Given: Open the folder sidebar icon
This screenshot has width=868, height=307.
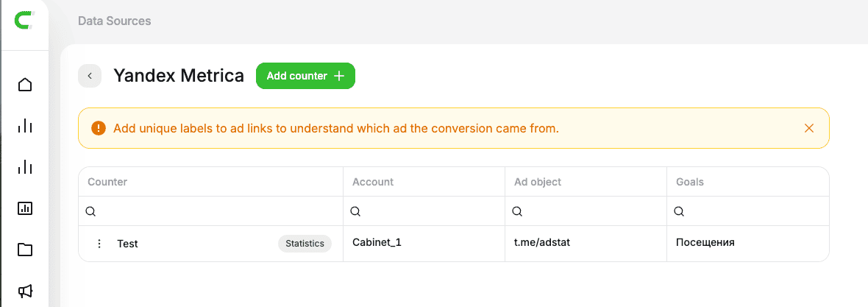Looking at the screenshot, I should coord(25,250).
